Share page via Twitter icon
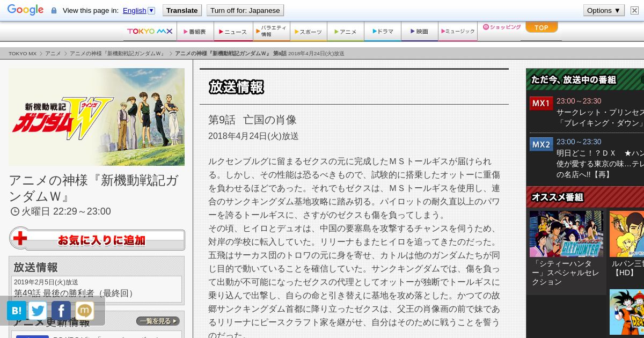This screenshot has width=644, height=338. pos(38,311)
